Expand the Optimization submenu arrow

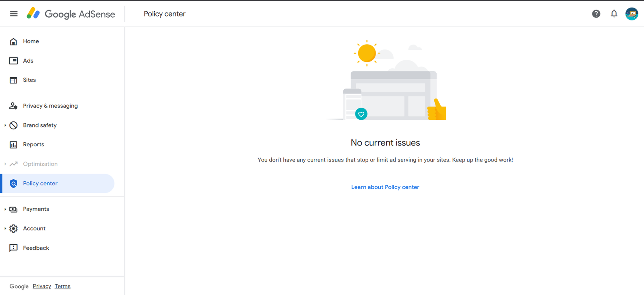[x=5, y=164]
